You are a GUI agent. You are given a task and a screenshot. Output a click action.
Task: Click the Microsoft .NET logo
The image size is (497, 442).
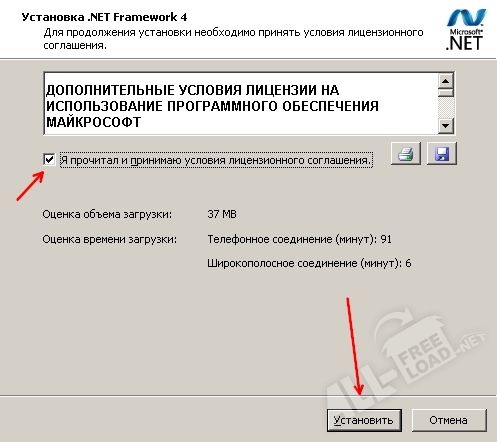click(x=465, y=30)
